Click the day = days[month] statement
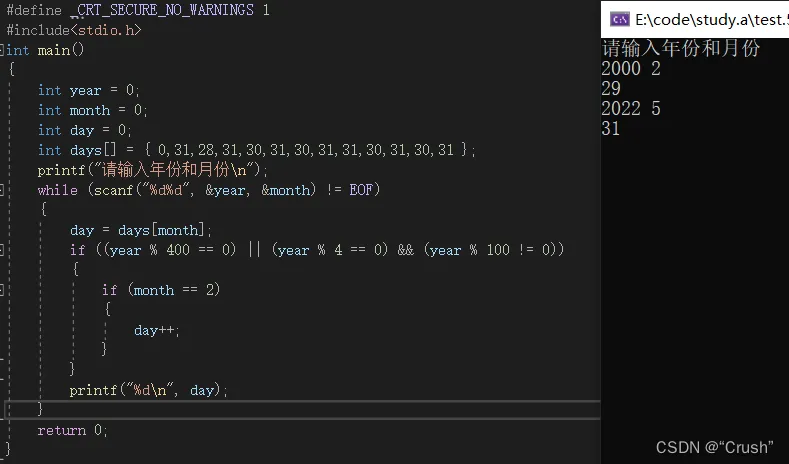 tap(141, 230)
